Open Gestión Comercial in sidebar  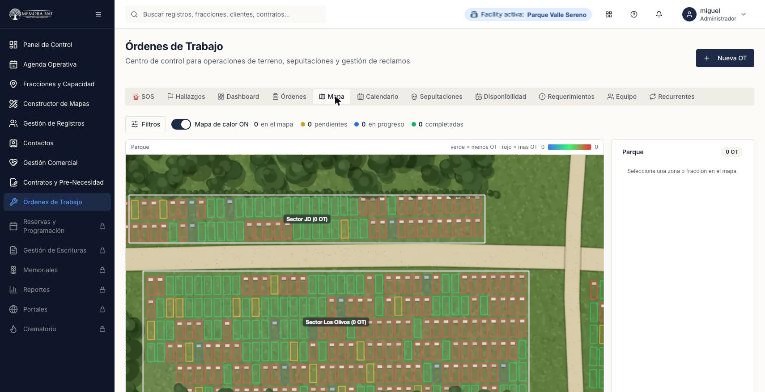coord(57,163)
